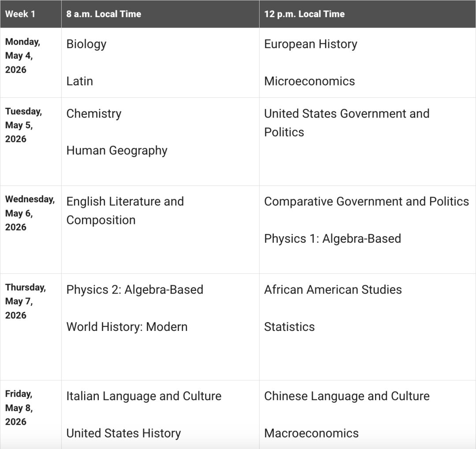Click the 12 p.m. Local Time header
The height and width of the screenshot is (449, 476).
[304, 14]
